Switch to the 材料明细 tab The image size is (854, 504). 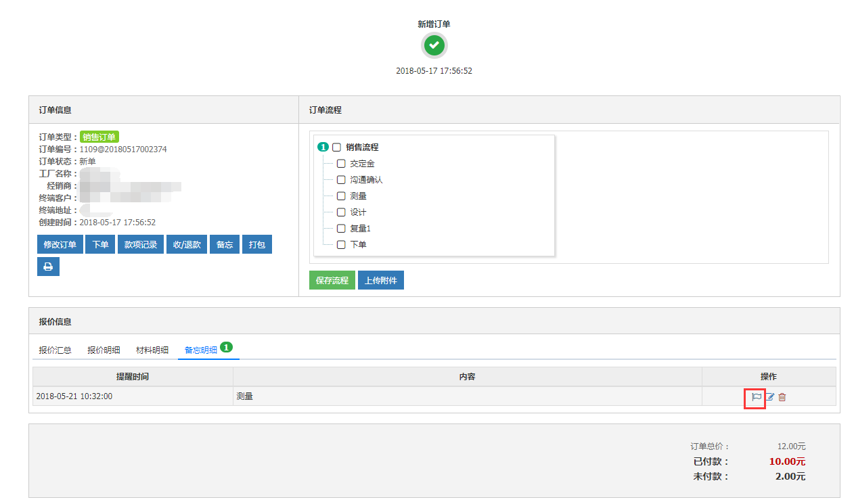[x=152, y=350]
